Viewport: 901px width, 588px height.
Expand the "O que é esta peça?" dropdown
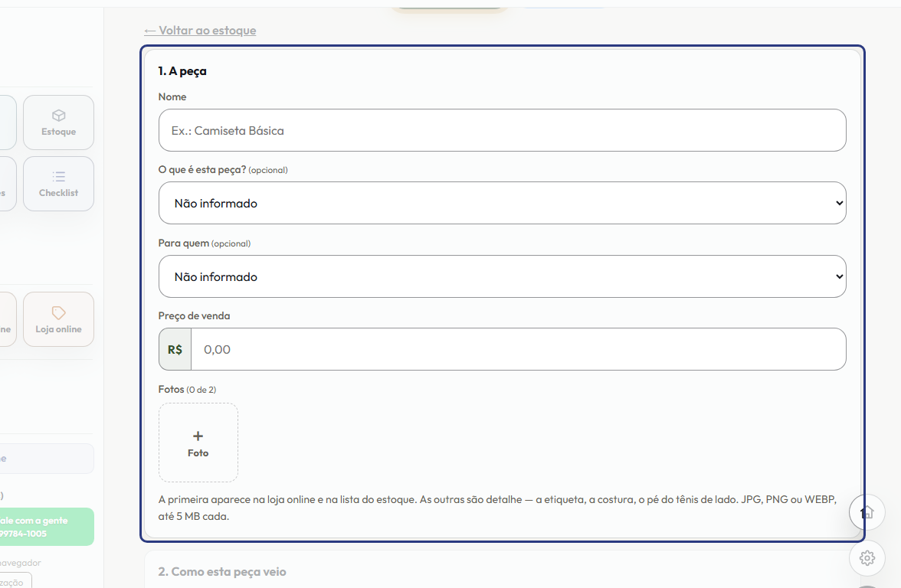pyautogui.click(x=503, y=204)
